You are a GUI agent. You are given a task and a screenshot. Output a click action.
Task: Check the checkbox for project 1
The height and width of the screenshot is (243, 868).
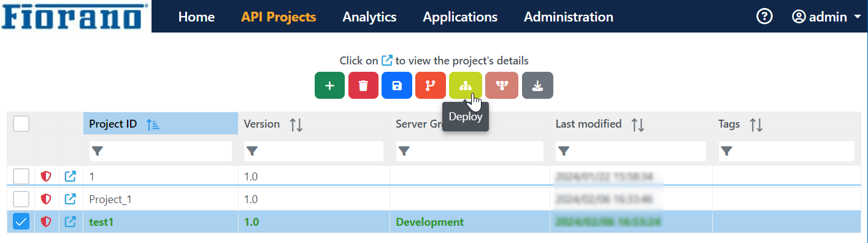coord(21,177)
